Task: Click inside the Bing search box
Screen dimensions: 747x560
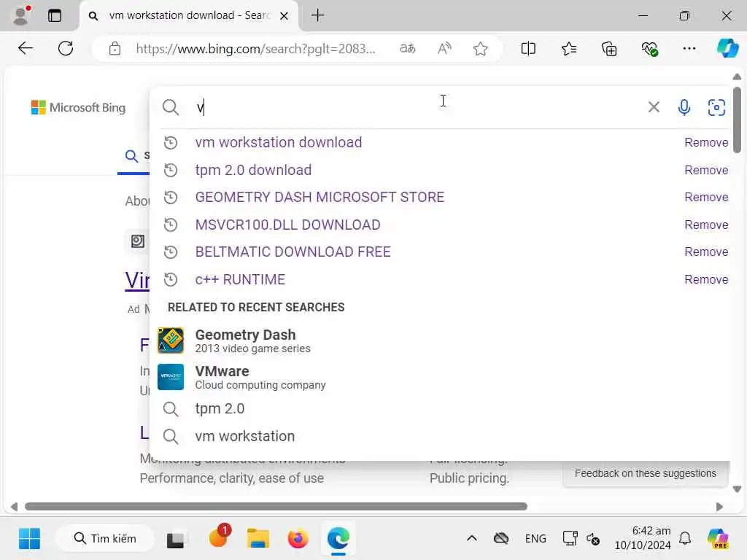Action: pyautogui.click(x=414, y=108)
